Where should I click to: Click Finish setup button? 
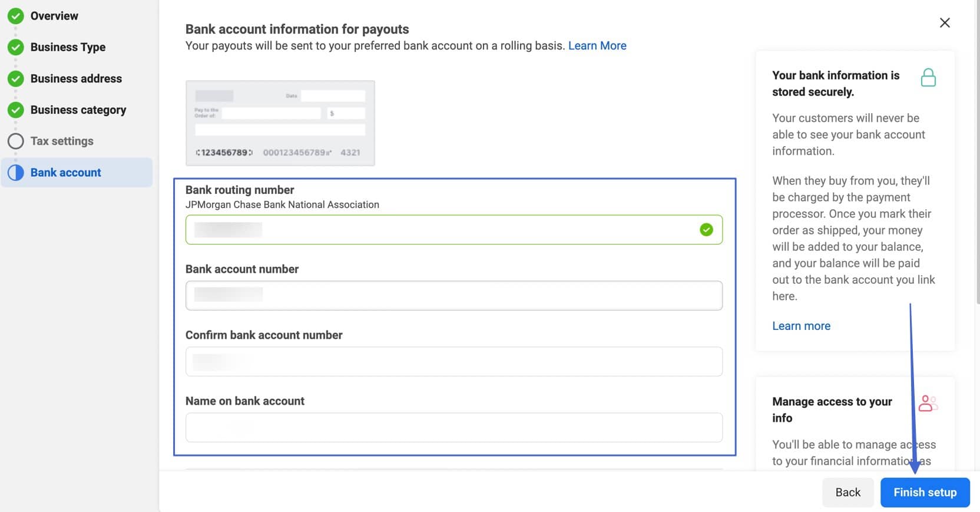(925, 492)
